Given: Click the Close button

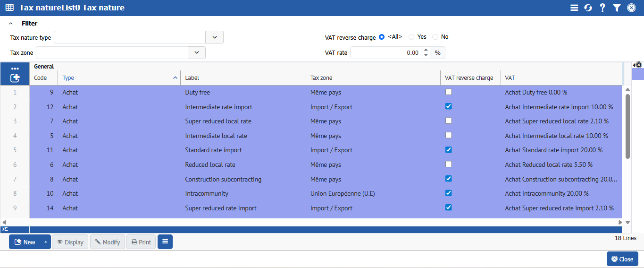Looking at the screenshot, I should 622,259.
